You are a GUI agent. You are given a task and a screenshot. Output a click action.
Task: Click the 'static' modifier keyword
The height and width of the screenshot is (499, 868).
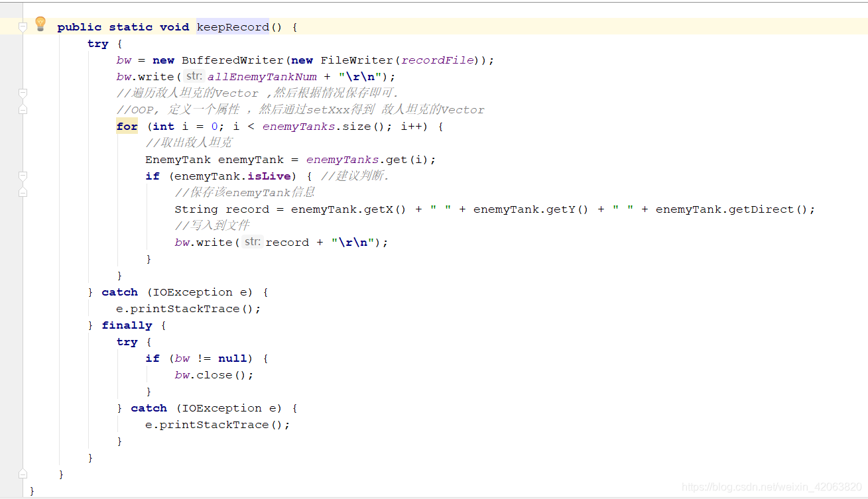(131, 27)
